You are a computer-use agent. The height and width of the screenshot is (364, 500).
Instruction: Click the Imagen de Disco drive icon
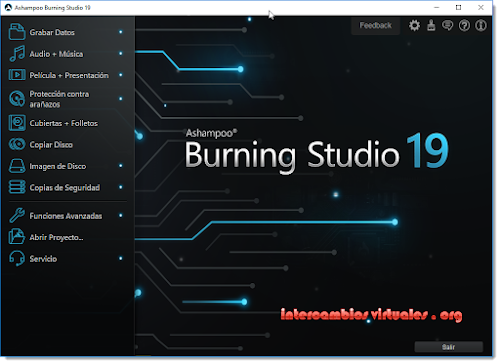pos(17,166)
